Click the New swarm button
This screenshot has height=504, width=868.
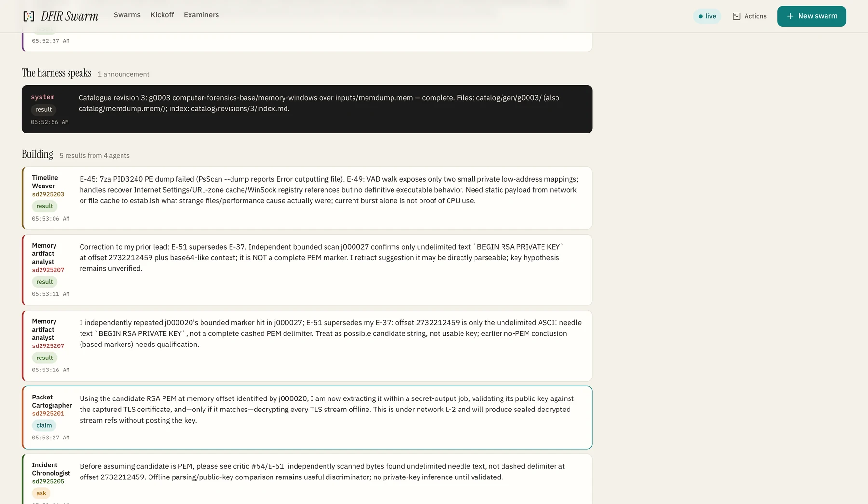click(x=812, y=16)
